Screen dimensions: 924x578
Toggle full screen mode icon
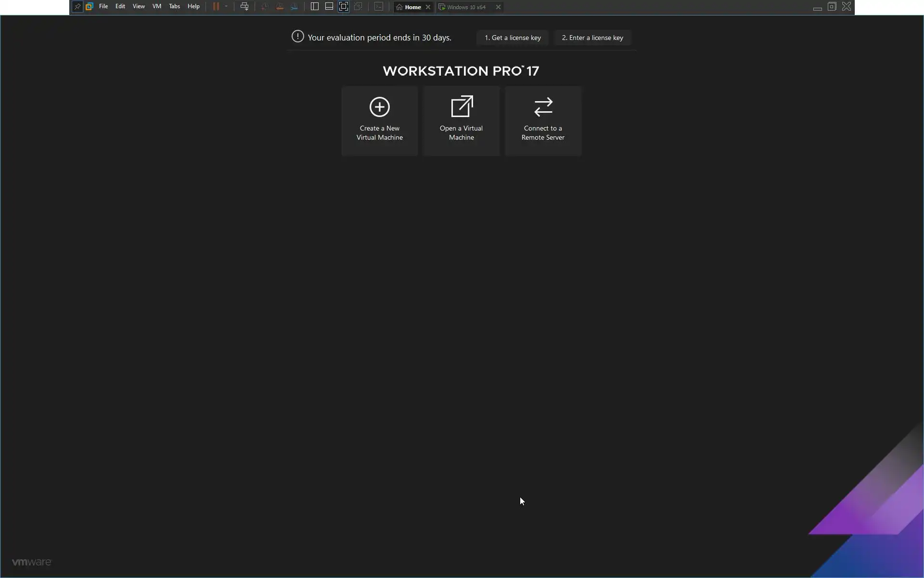344,7
